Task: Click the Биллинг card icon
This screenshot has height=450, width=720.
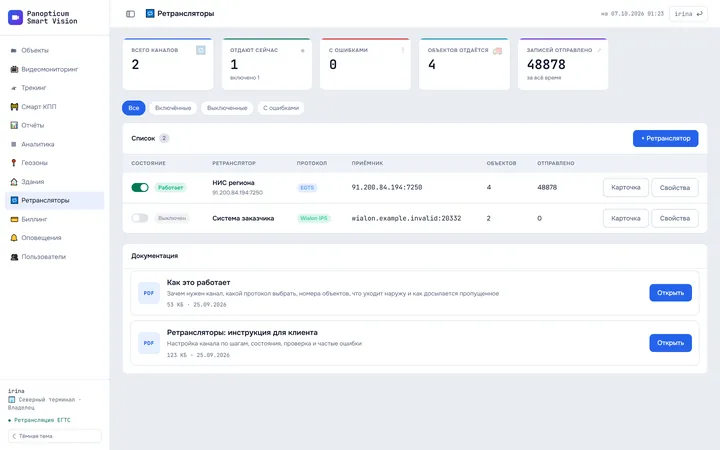Action: [14, 219]
